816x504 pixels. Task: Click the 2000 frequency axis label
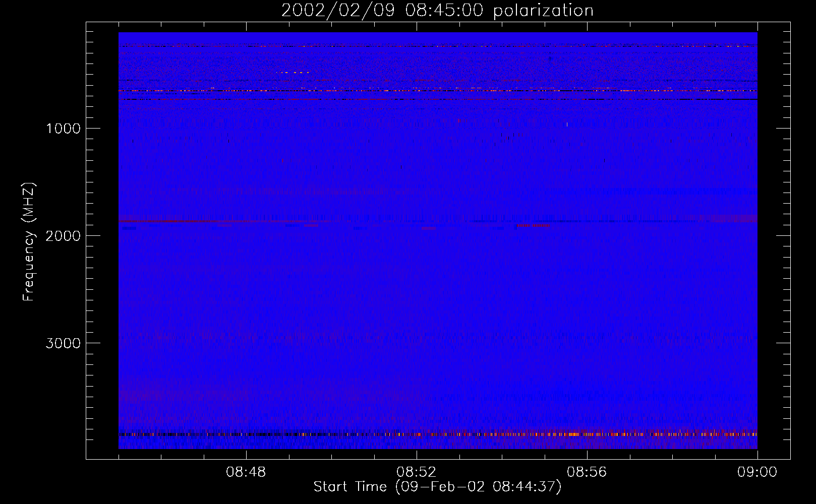click(63, 236)
